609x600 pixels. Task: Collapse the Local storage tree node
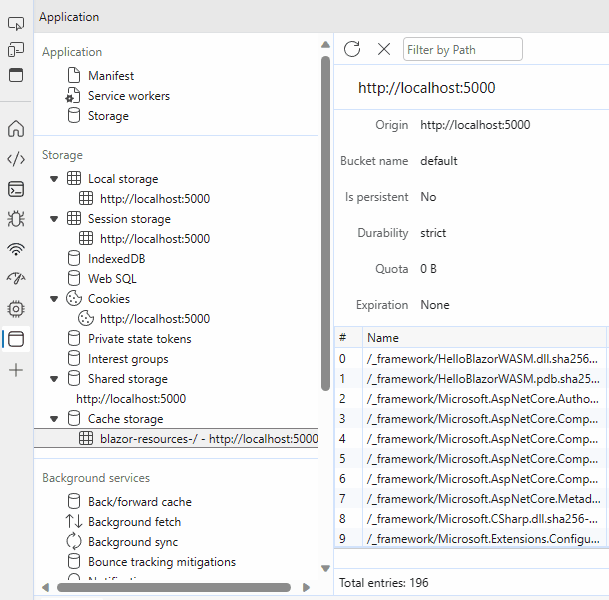pyautogui.click(x=54, y=179)
